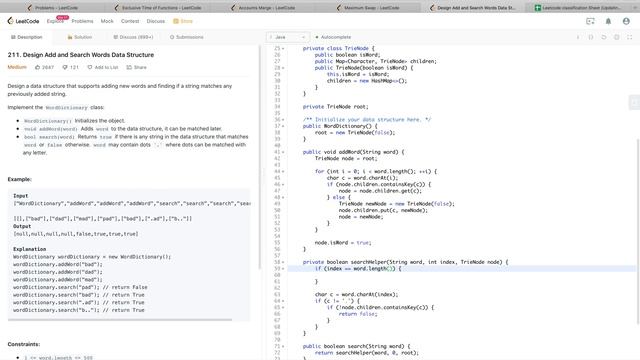Click 'return searchHelper(word, 0, root);' line

click(x=367, y=353)
